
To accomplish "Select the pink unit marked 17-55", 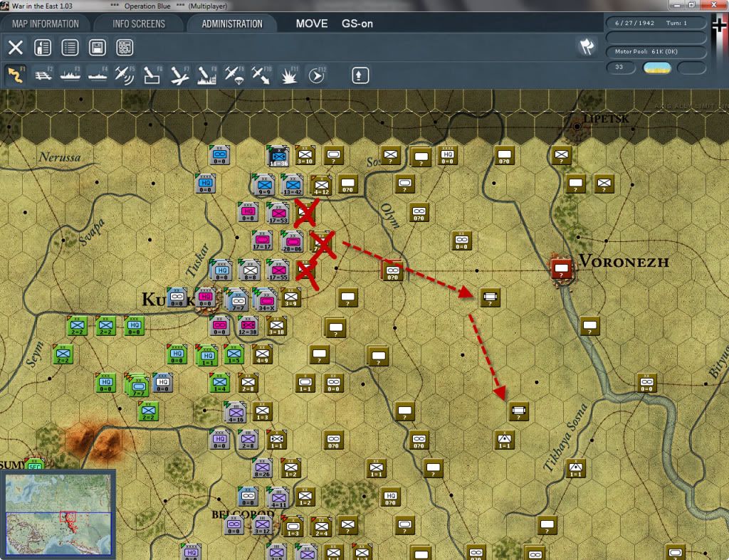I will click(278, 270).
